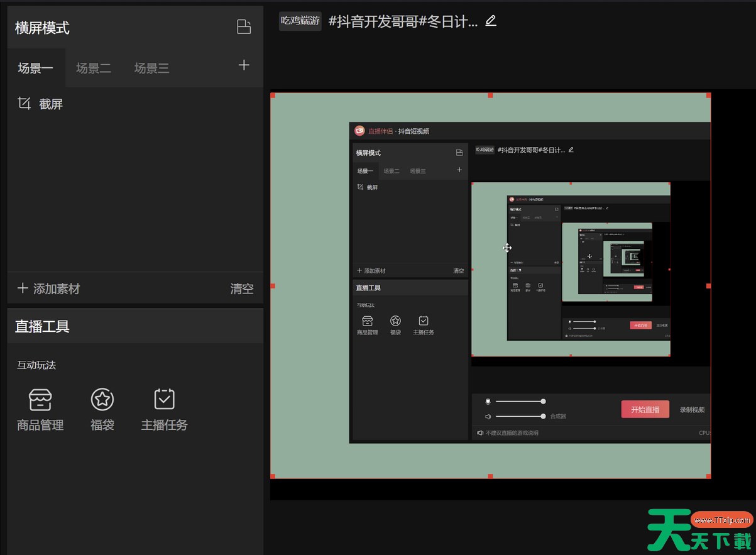Click the speaker icon in the captured preview
This screenshot has width=756, height=555.
[x=487, y=416]
